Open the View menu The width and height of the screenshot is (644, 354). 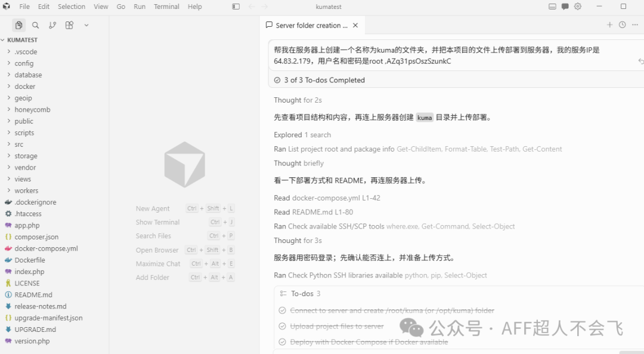(x=101, y=7)
